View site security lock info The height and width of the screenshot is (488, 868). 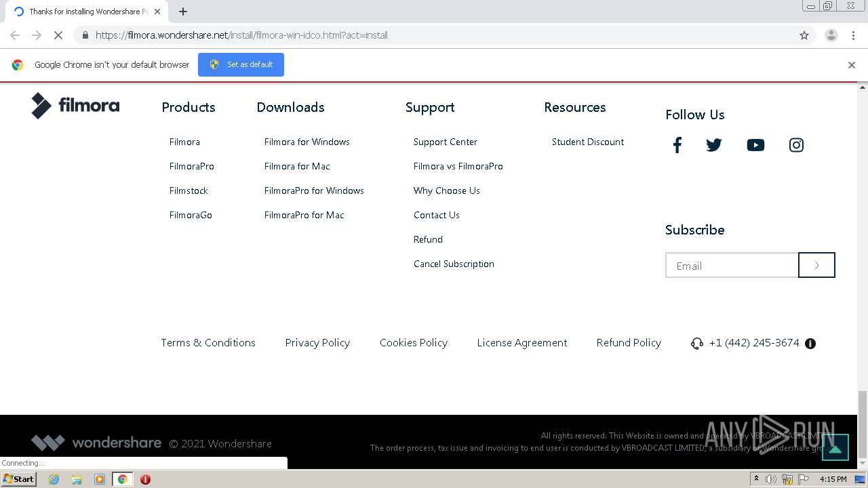(x=85, y=35)
